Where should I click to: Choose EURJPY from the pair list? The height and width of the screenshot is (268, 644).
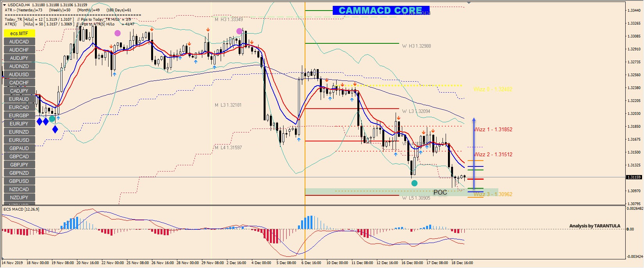(x=19, y=123)
